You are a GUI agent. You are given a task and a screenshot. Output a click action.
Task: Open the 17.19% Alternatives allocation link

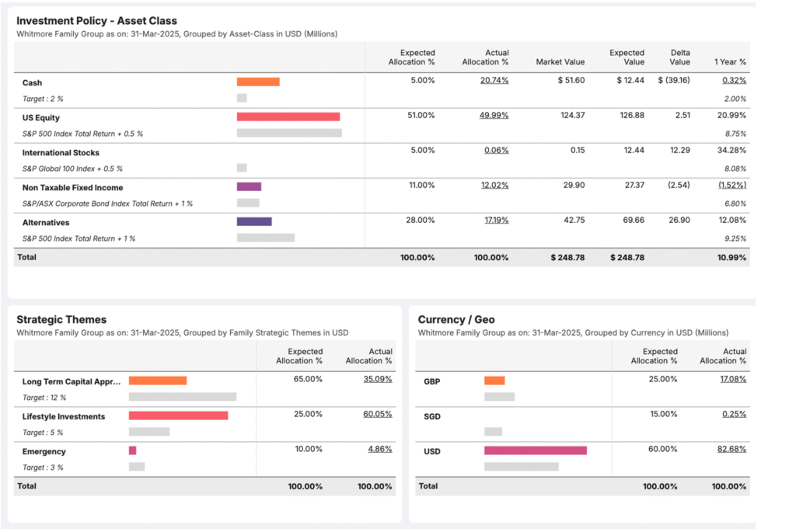tap(496, 220)
